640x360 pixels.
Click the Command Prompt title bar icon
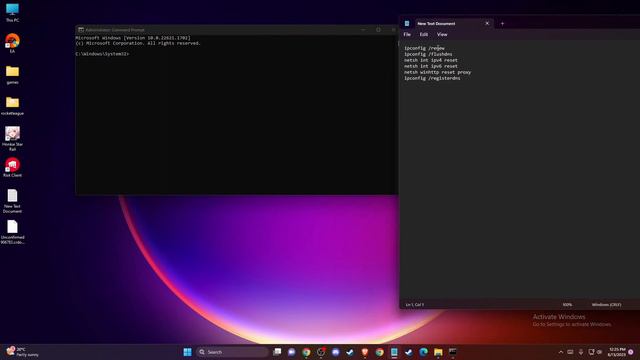tap(81, 30)
